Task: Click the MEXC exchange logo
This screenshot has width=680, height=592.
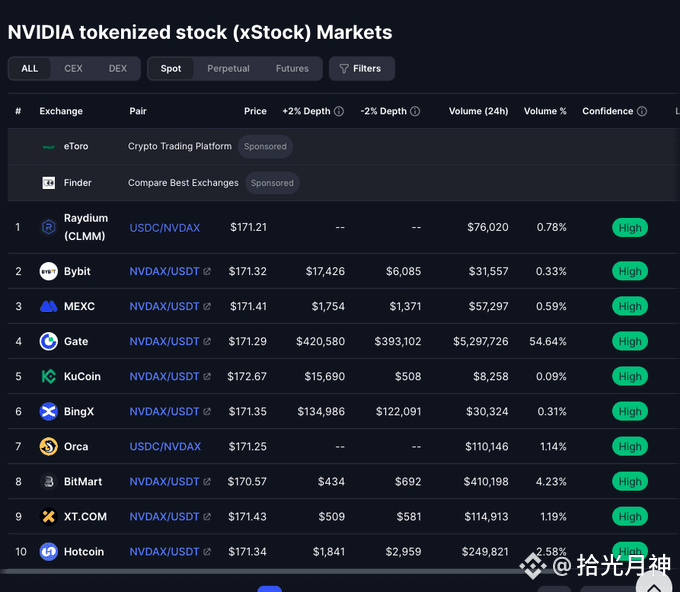Action: (x=49, y=307)
